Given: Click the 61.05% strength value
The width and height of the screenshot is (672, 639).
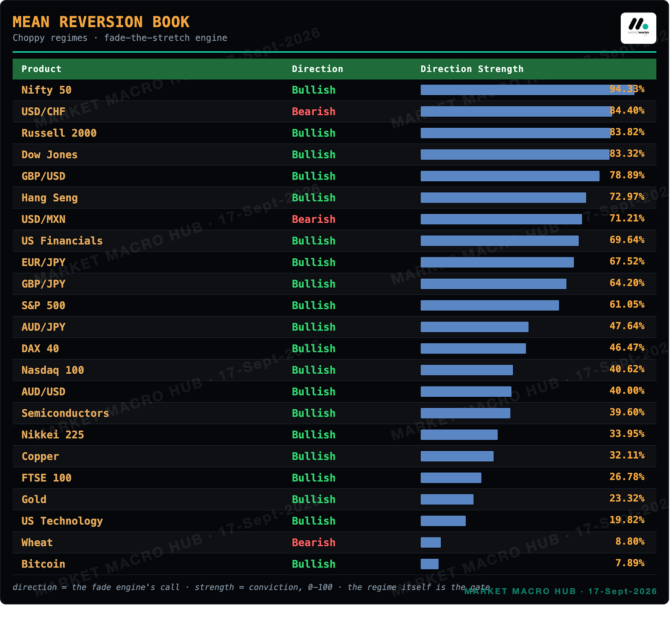Looking at the screenshot, I should [627, 305].
